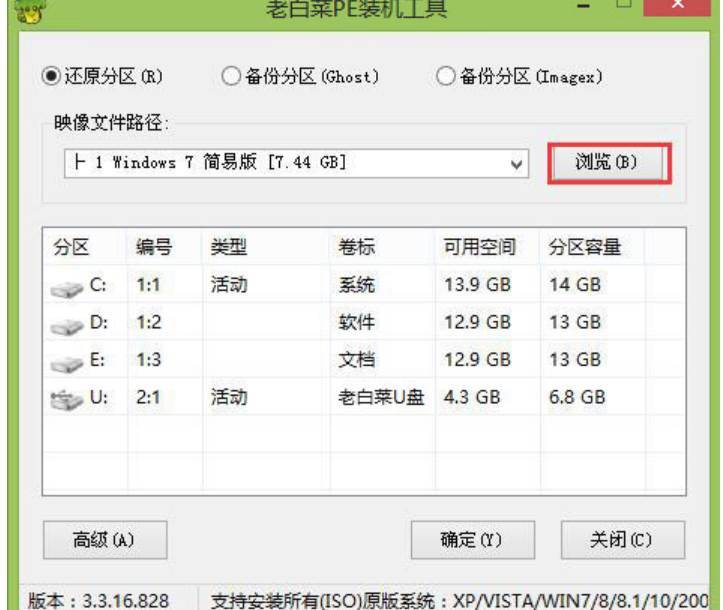Click the 分区容量 column header
The image size is (723, 610).
coord(584,247)
